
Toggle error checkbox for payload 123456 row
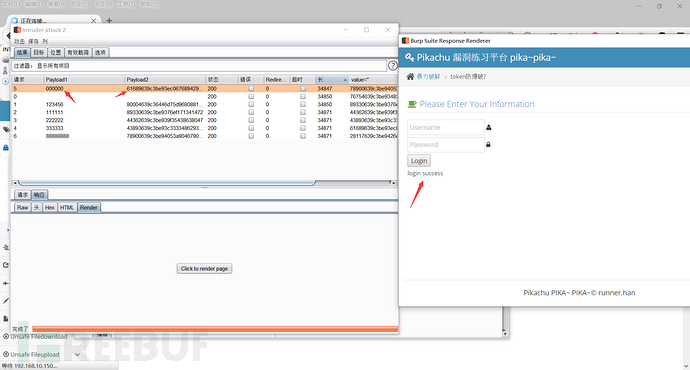(251, 104)
